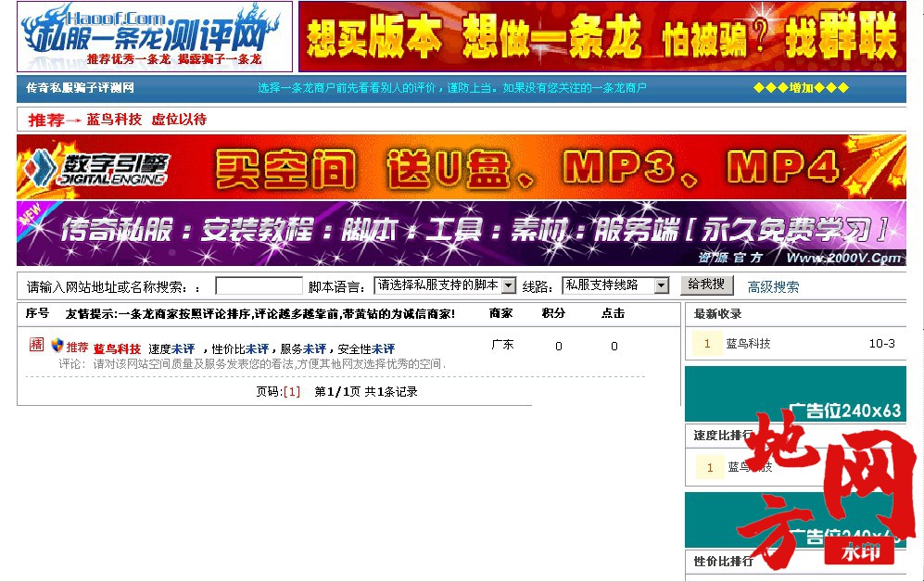Click the 第1/1页 共1条记录 page info
Image resolution: width=924 pixels, height=582 pixels.
pos(366,392)
